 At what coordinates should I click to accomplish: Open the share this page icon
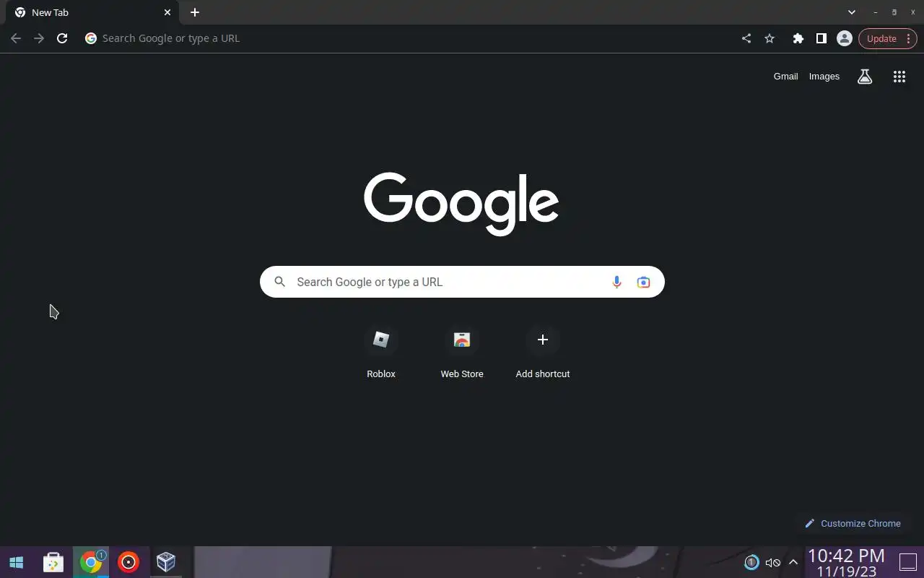(x=746, y=38)
